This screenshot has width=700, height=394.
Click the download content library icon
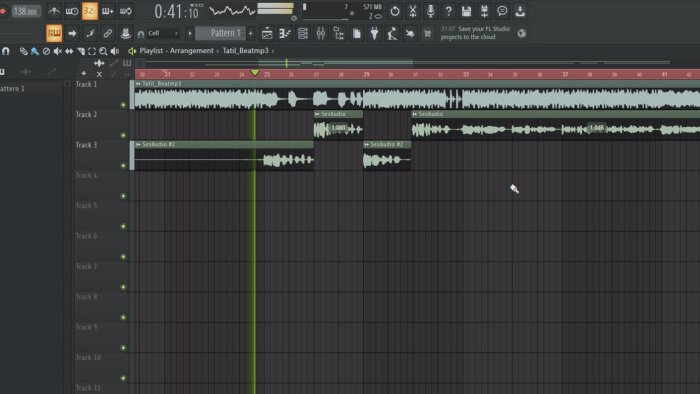click(x=520, y=11)
